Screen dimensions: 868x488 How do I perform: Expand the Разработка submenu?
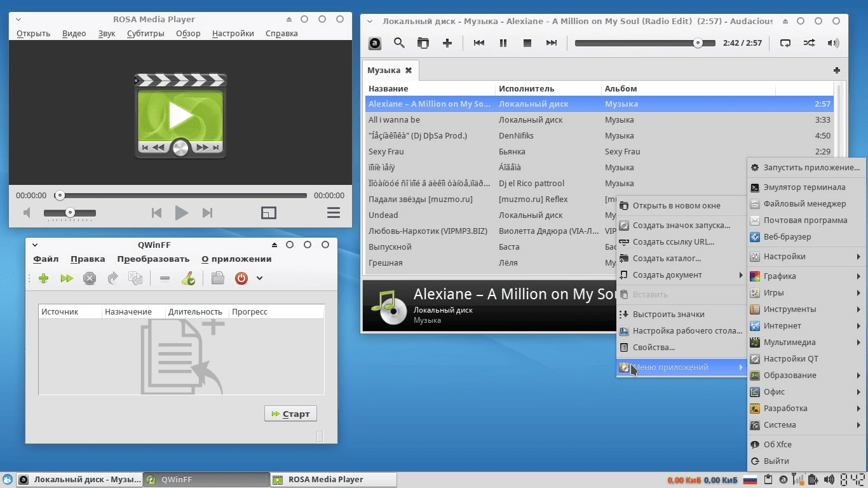pyautogui.click(x=806, y=409)
